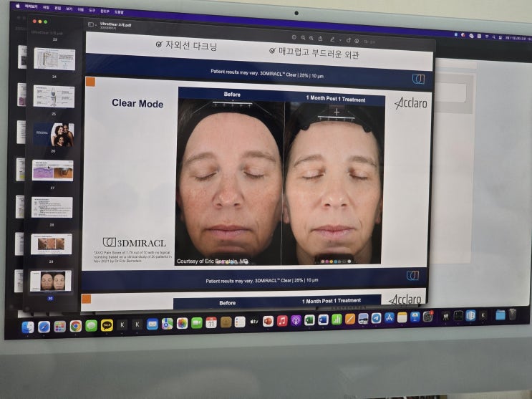The image size is (532, 399).
Task: Open Calendar from the Dock
Action: pyautogui.click(x=211, y=322)
